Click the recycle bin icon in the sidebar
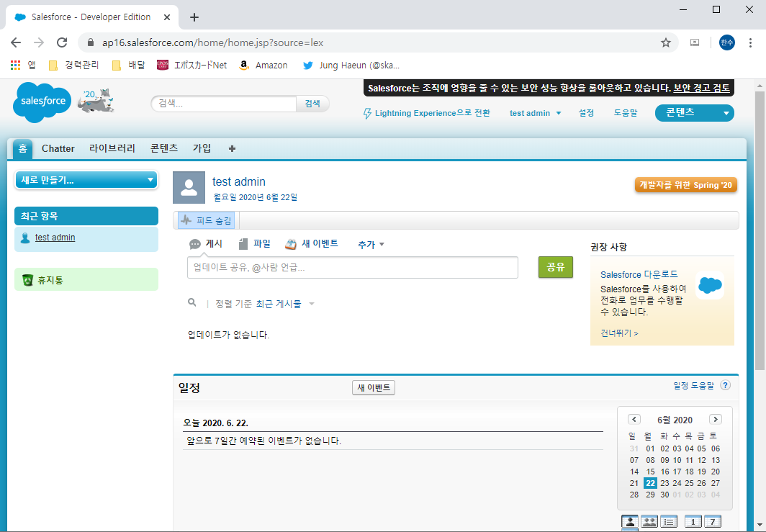Image resolution: width=766 pixels, height=532 pixels. coord(28,280)
